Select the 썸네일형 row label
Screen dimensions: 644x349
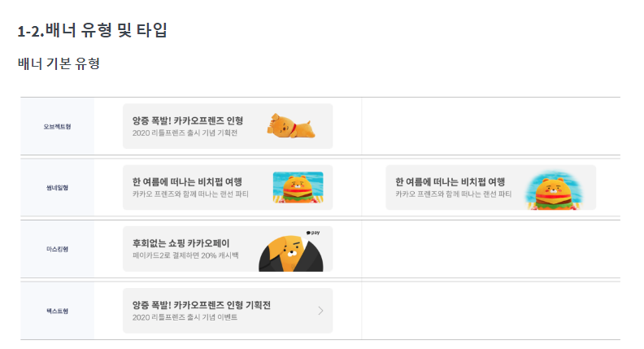[57, 188]
